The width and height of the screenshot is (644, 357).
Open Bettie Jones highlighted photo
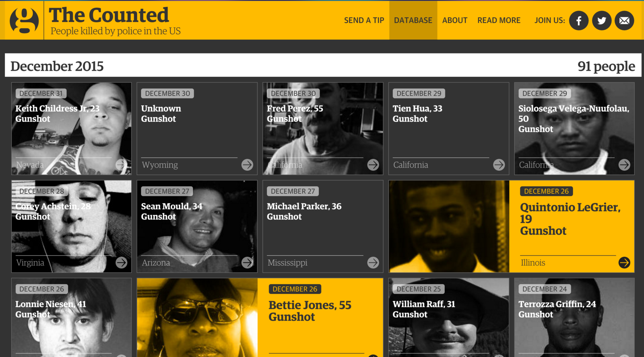coord(197,318)
